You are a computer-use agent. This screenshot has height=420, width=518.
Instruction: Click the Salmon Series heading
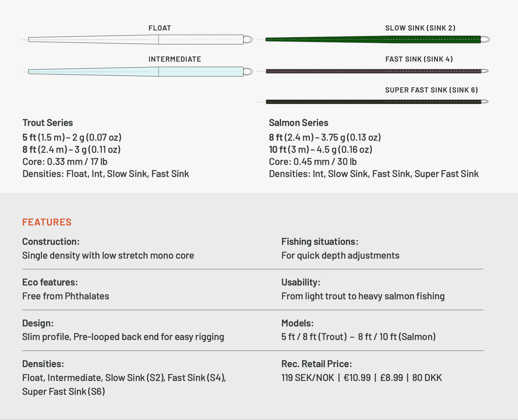(298, 123)
